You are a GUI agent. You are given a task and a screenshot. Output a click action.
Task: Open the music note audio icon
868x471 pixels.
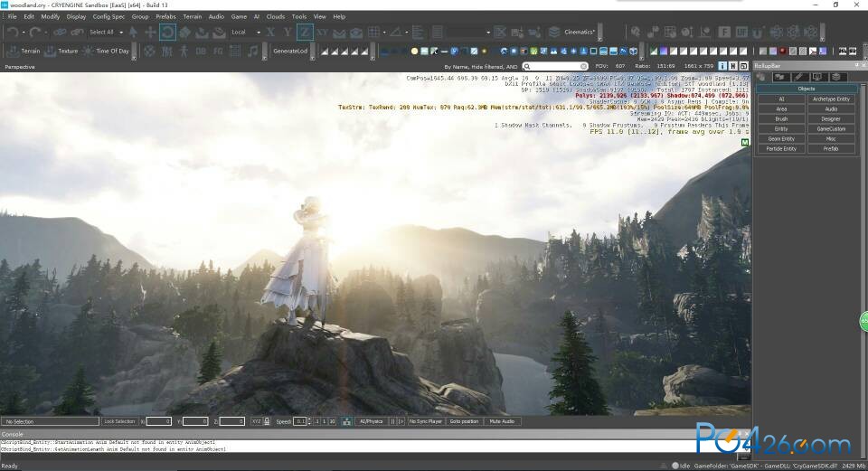[253, 51]
